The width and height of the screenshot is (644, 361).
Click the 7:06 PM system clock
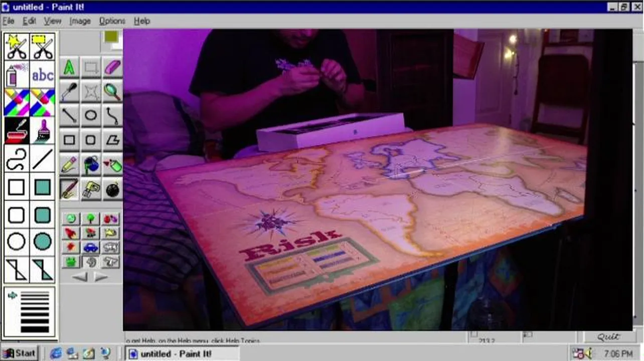point(618,353)
